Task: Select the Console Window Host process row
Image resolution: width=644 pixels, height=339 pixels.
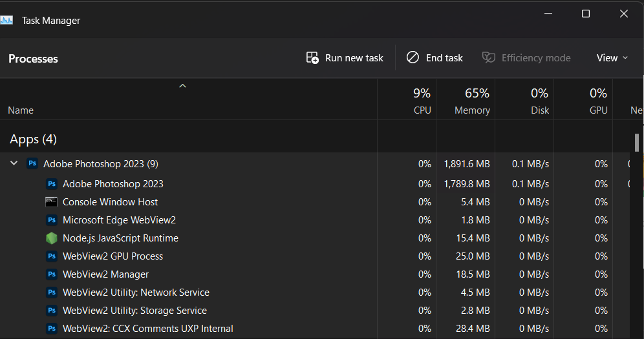Action: coord(315,201)
